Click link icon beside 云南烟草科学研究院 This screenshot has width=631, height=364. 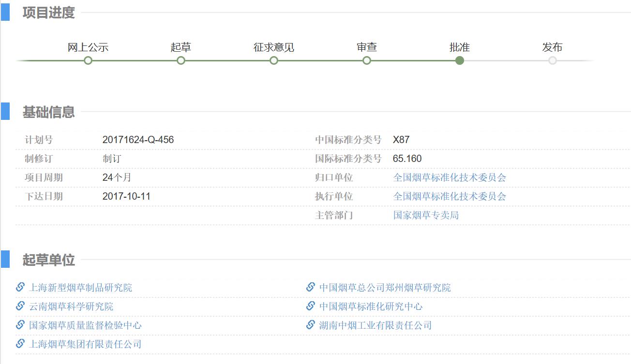[20, 306]
